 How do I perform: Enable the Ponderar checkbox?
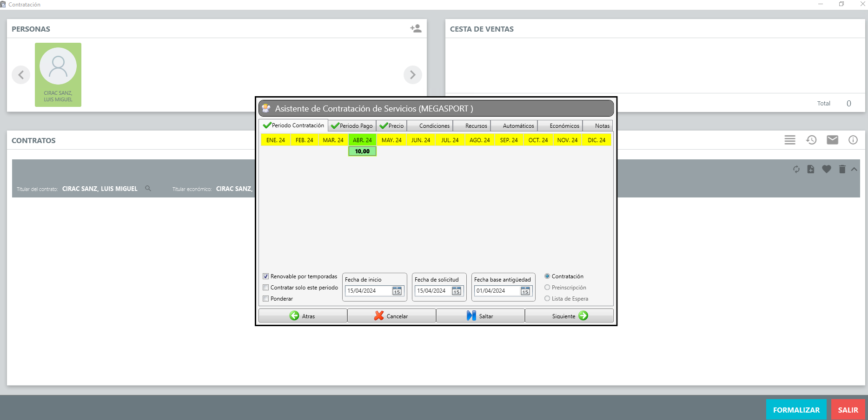click(266, 299)
